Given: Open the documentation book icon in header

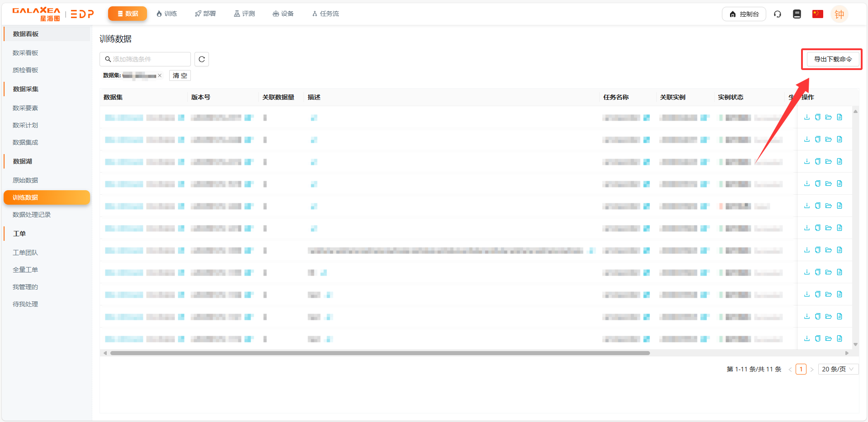Looking at the screenshot, I should click(x=797, y=14).
